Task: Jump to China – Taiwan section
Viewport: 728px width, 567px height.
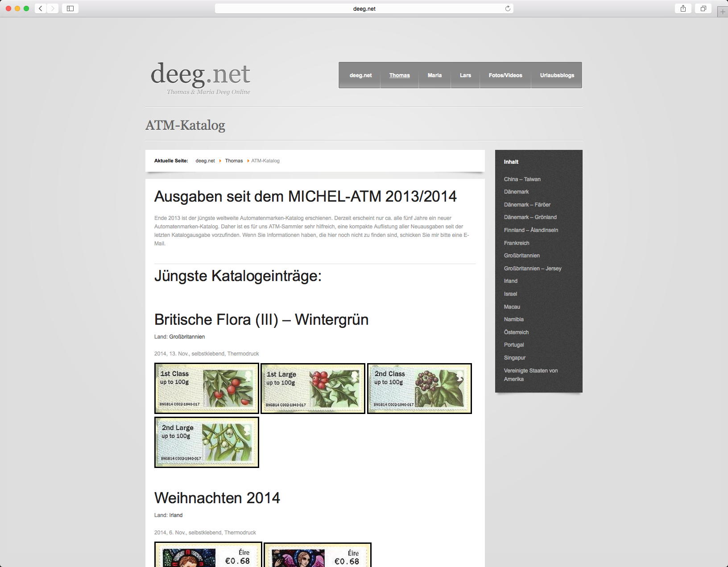Action: (522, 179)
